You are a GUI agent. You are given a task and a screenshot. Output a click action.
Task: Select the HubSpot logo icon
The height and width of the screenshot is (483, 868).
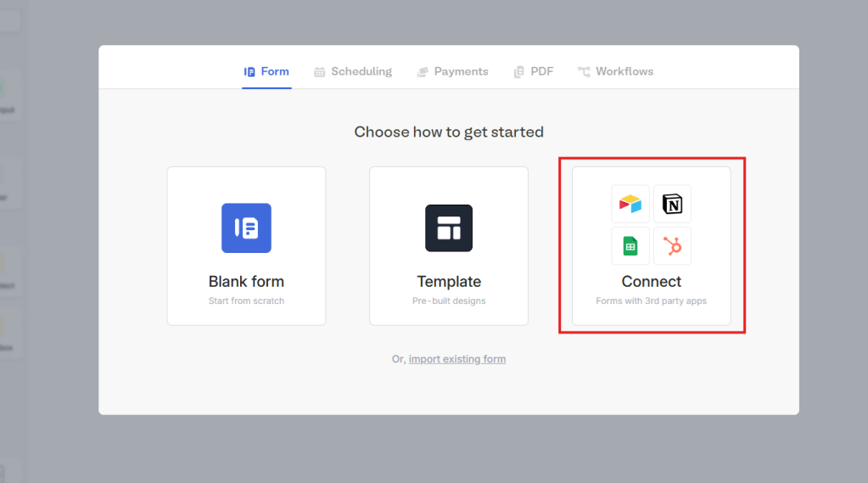672,246
